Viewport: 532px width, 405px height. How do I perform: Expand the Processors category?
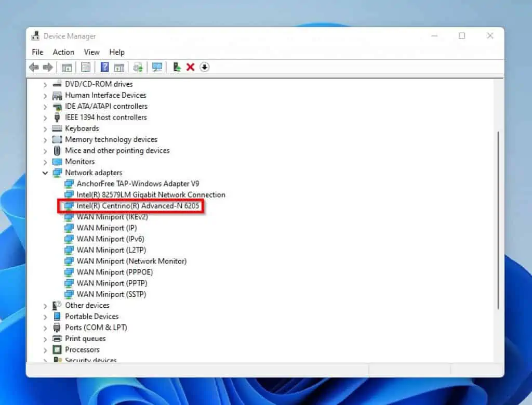(x=45, y=349)
